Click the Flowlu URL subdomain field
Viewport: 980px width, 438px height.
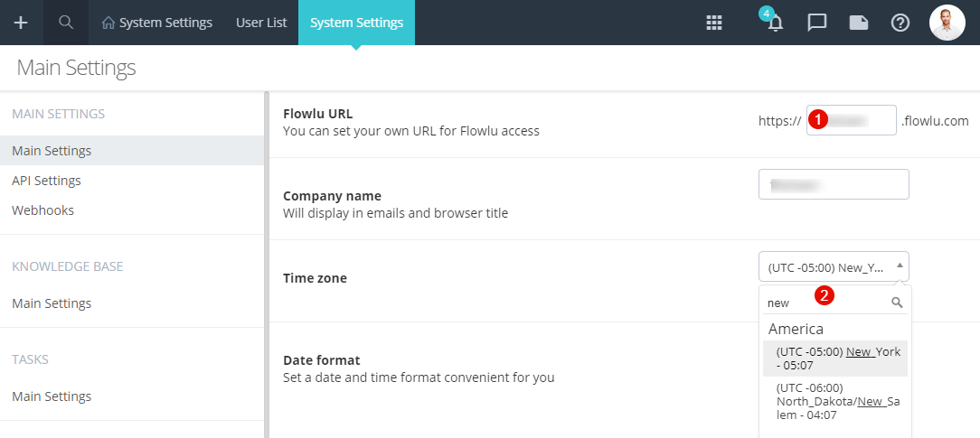pos(852,120)
